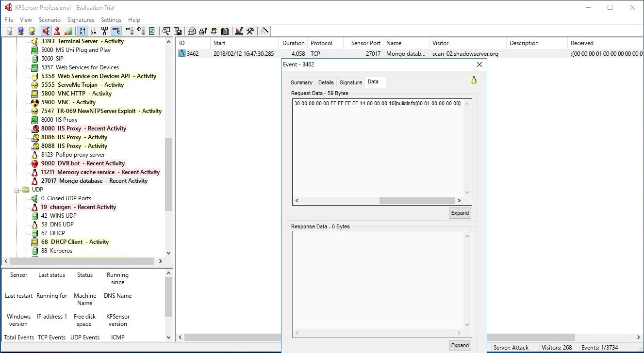The height and width of the screenshot is (353, 644).
Task: Click the hammer and pick tools toolbar icon
Action: (250, 31)
